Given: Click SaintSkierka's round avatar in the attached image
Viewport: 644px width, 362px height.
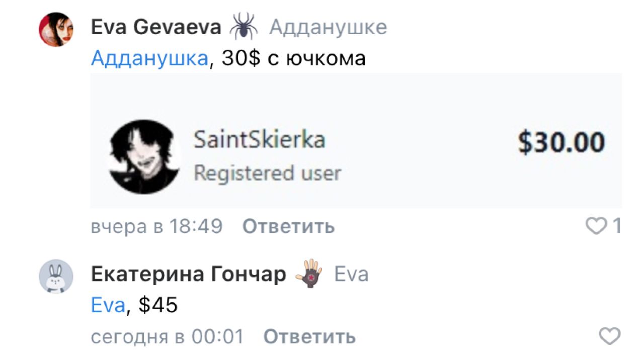Looking at the screenshot, I should (x=144, y=157).
